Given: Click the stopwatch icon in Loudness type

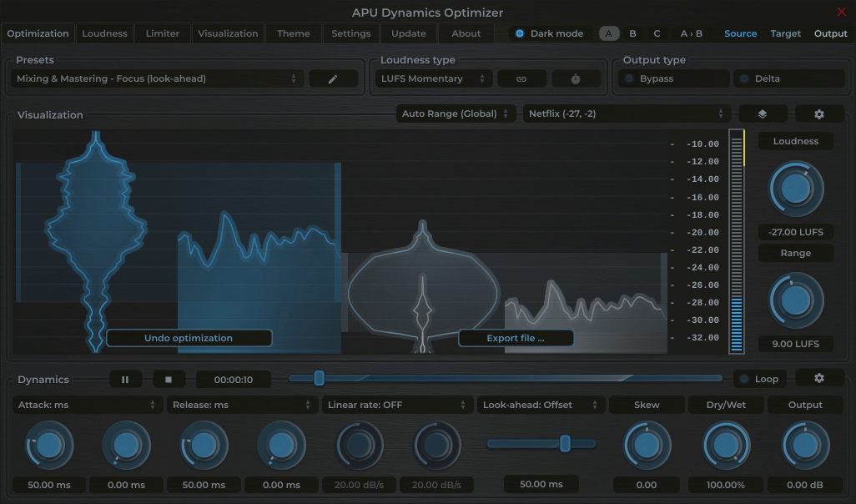Looking at the screenshot, I should click(575, 78).
